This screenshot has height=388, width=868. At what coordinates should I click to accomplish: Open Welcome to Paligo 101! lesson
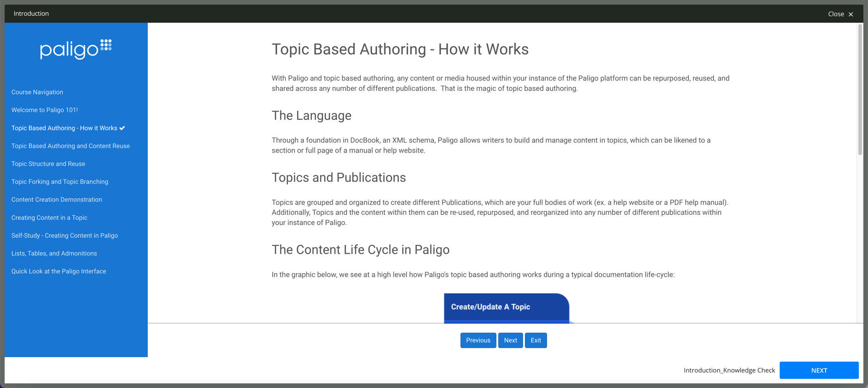pyautogui.click(x=45, y=110)
